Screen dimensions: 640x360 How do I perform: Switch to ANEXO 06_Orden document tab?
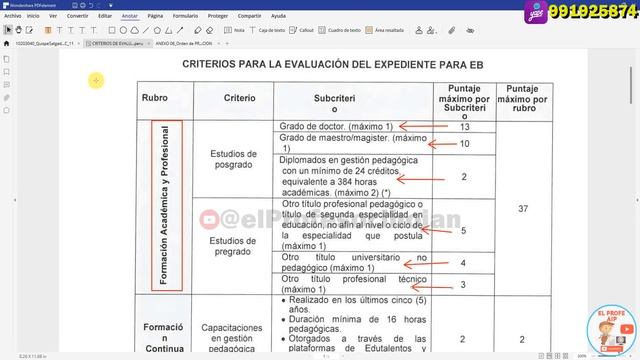pyautogui.click(x=184, y=43)
